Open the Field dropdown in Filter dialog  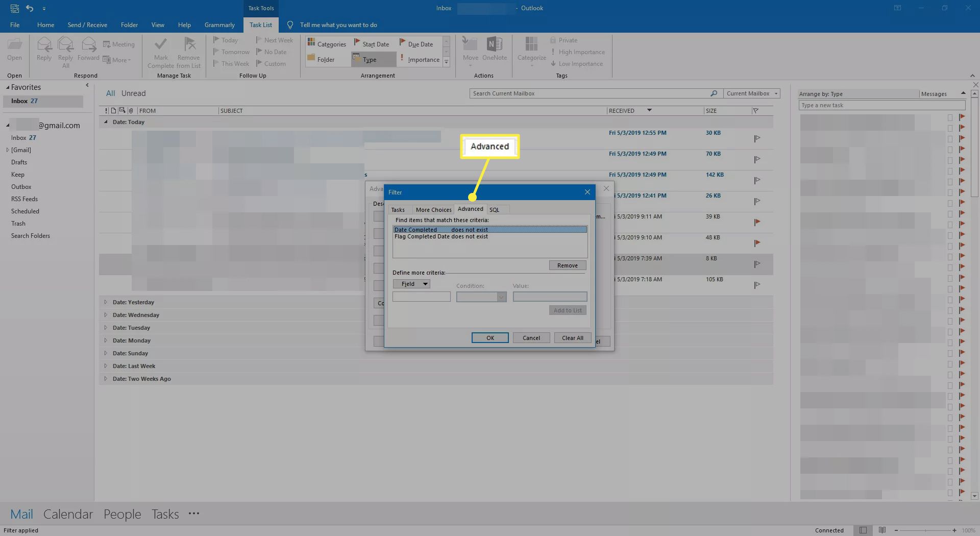click(411, 284)
